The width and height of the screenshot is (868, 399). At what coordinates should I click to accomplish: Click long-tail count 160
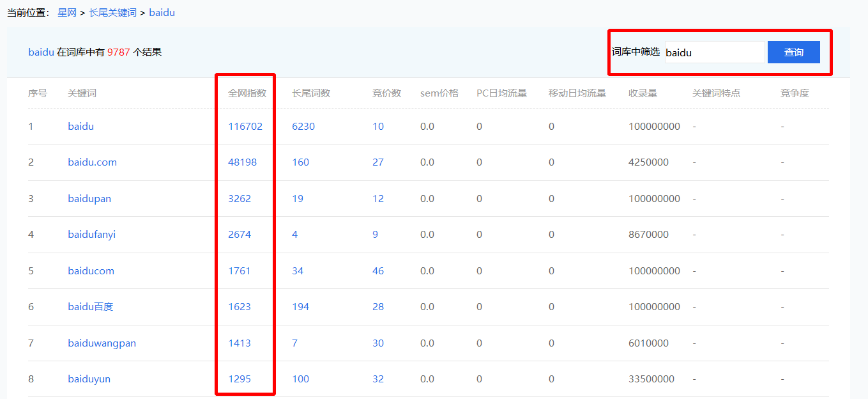[x=300, y=162]
